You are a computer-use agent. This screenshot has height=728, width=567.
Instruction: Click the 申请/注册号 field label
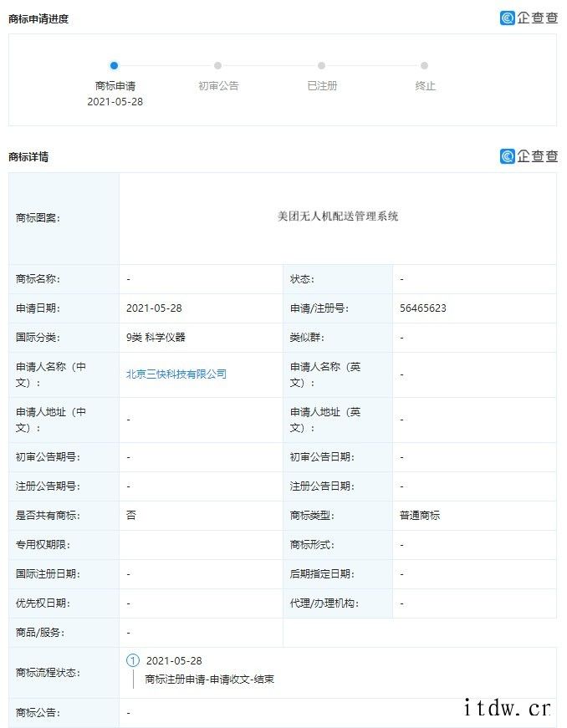click(319, 308)
